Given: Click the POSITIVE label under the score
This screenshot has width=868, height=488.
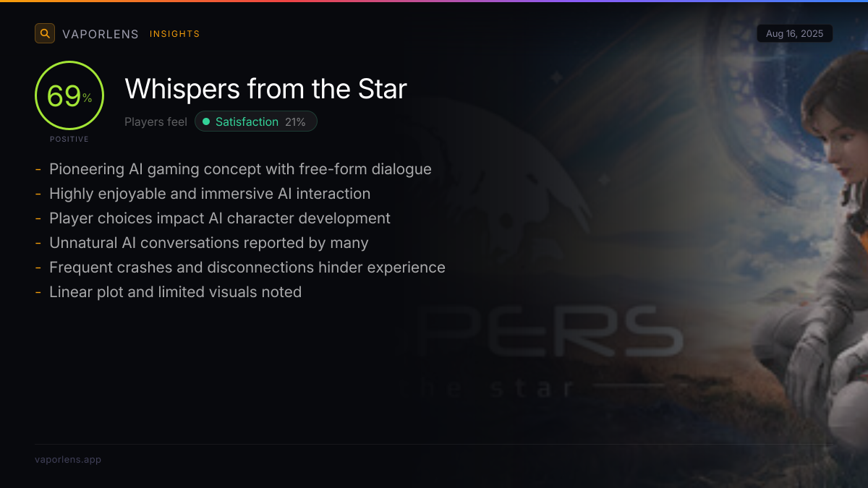Looking at the screenshot, I should [69, 139].
